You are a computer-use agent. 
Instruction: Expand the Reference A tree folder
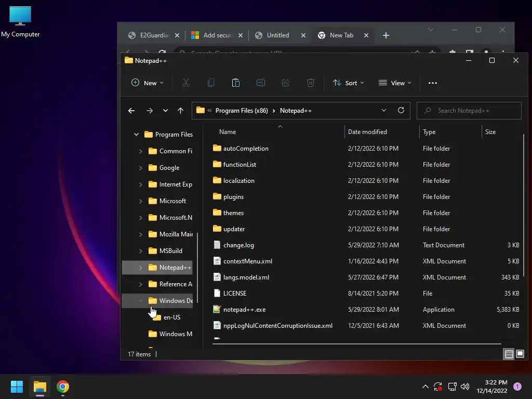[x=140, y=284]
